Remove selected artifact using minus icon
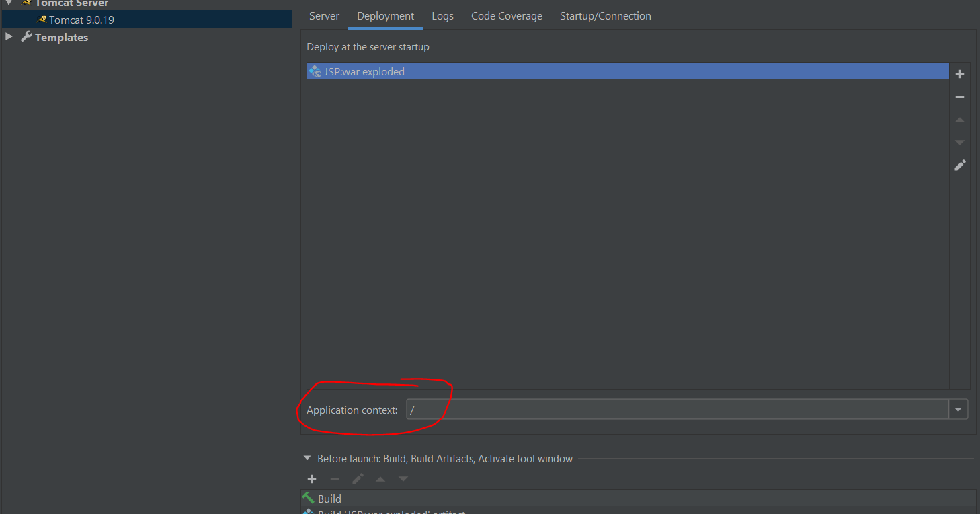This screenshot has width=980, height=514. point(960,97)
